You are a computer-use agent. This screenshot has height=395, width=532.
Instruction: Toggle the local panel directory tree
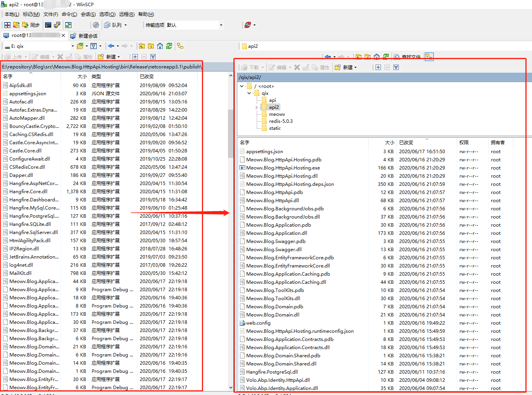[x=180, y=46]
